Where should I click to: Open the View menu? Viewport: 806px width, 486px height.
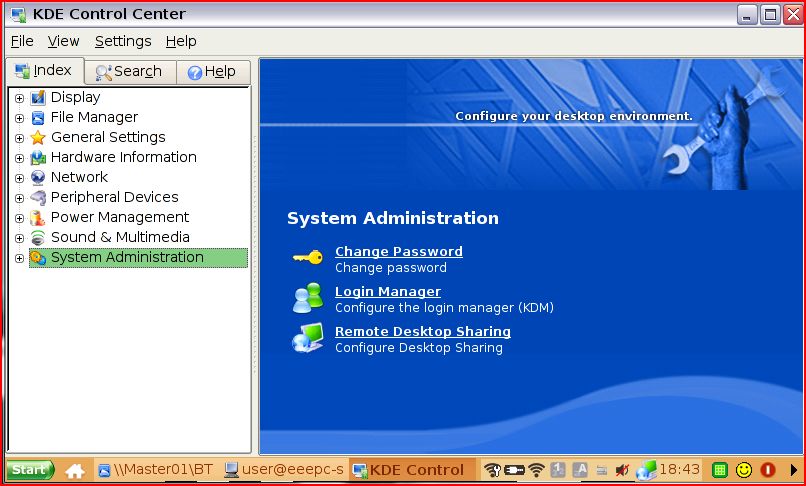[63, 41]
